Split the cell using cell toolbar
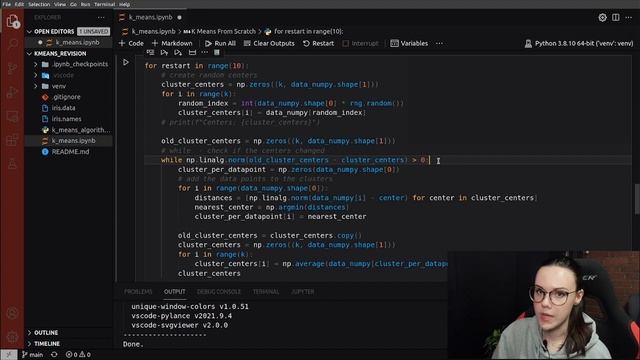640x360 pixels. [x=192, y=52]
